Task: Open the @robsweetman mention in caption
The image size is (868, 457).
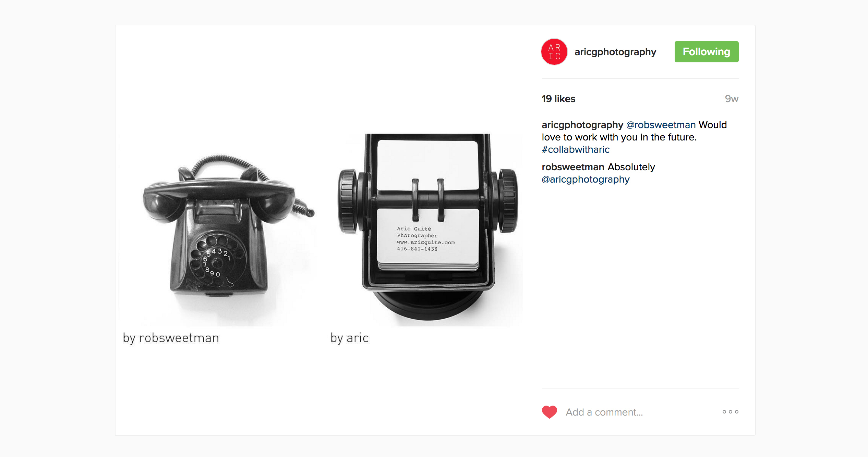Action: (661, 125)
